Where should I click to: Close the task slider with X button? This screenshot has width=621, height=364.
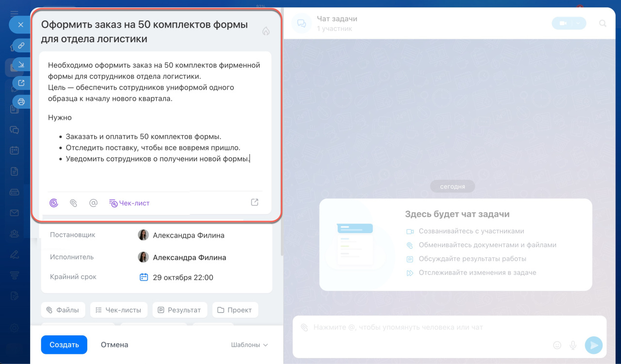pyautogui.click(x=20, y=24)
